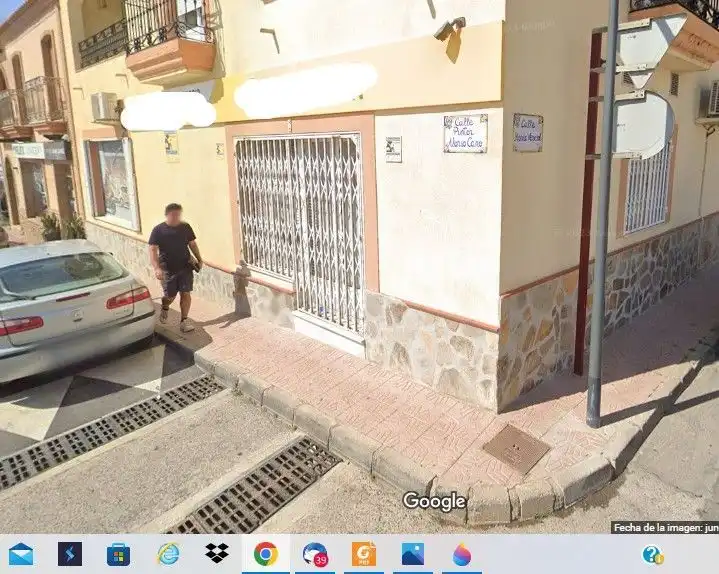Click the Google logo in Street View
719x574 pixels.
(x=434, y=501)
